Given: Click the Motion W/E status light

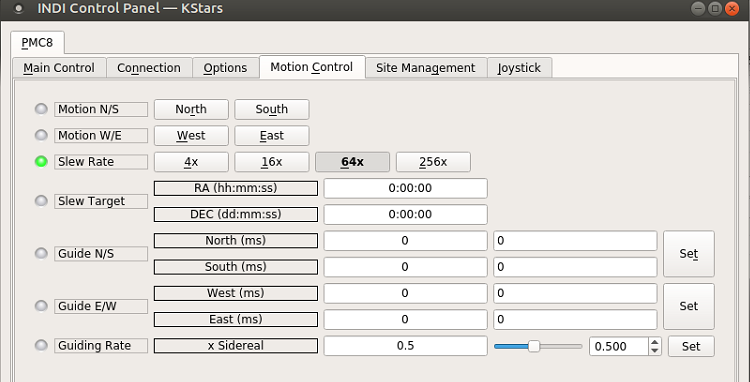Looking at the screenshot, I should pos(42,135).
